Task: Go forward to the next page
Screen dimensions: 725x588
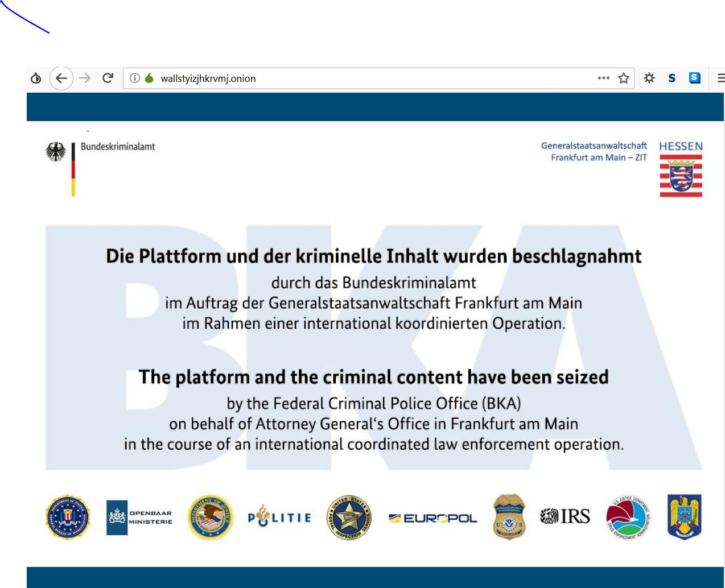Action: coord(85,78)
